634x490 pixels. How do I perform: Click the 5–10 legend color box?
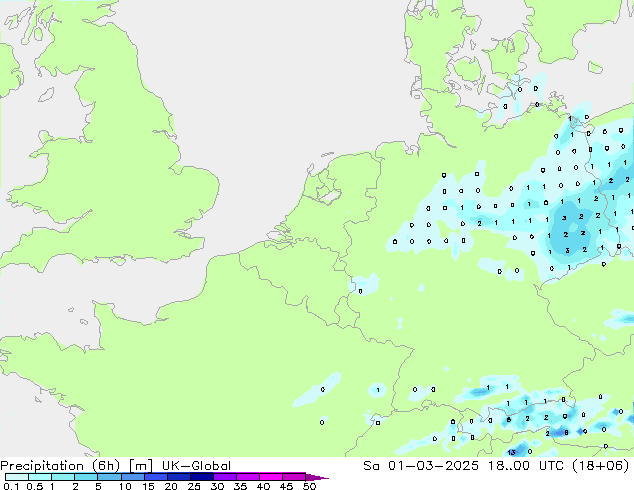109,477
